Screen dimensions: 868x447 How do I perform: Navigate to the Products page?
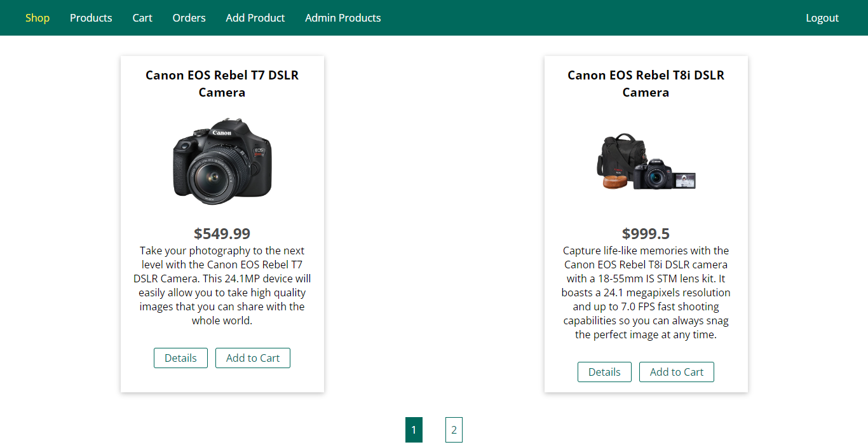point(91,18)
